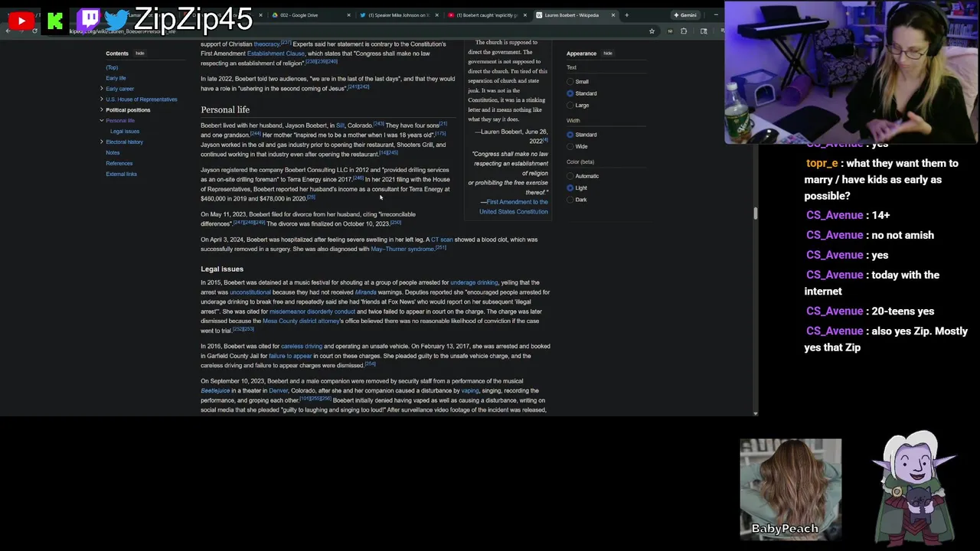Select Dark color mode
980x551 pixels.
[x=570, y=200]
